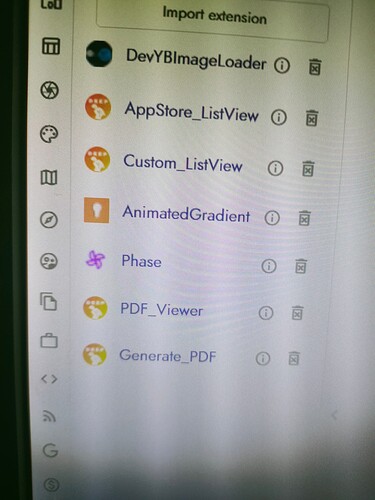
Task: Open the code brackets sidebar icon
Action: tap(49, 379)
